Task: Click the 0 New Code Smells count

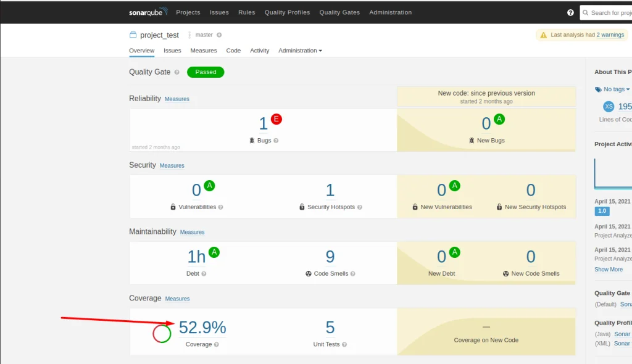Action: [x=531, y=257]
